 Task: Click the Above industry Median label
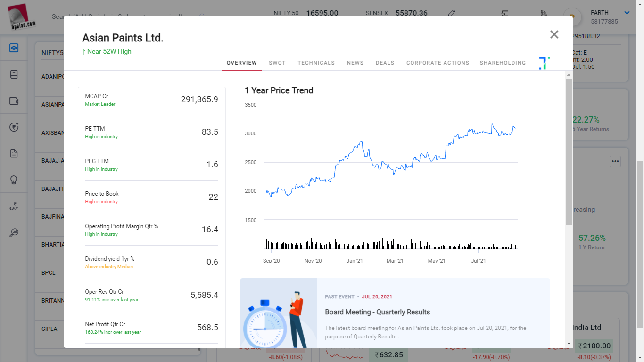(x=109, y=267)
